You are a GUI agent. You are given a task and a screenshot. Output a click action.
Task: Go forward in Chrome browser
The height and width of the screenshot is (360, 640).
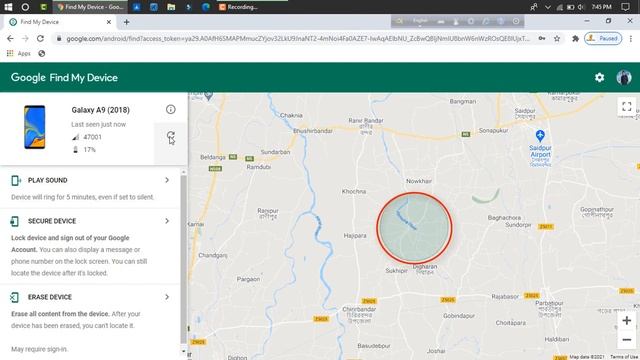pyautogui.click(x=25, y=38)
